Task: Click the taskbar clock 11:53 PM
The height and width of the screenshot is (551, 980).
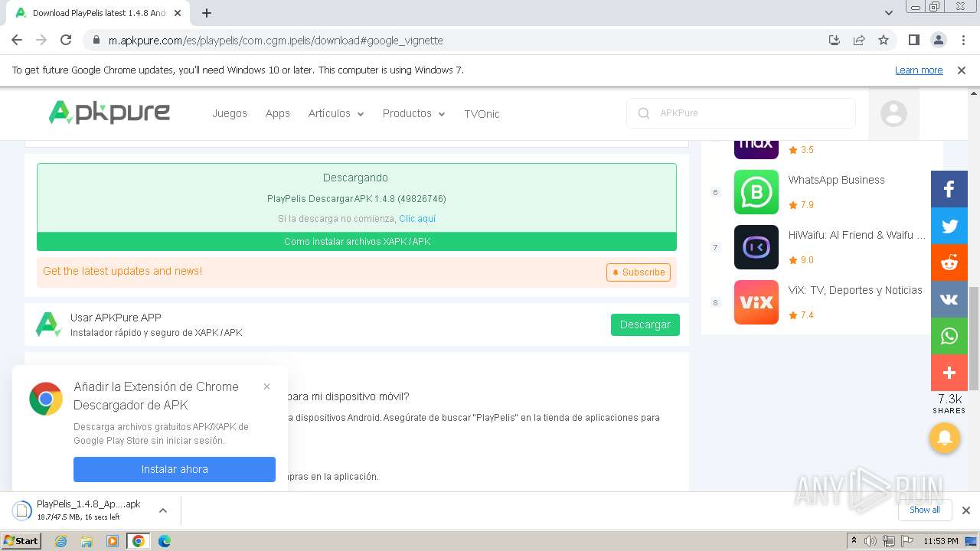Action: tap(941, 541)
